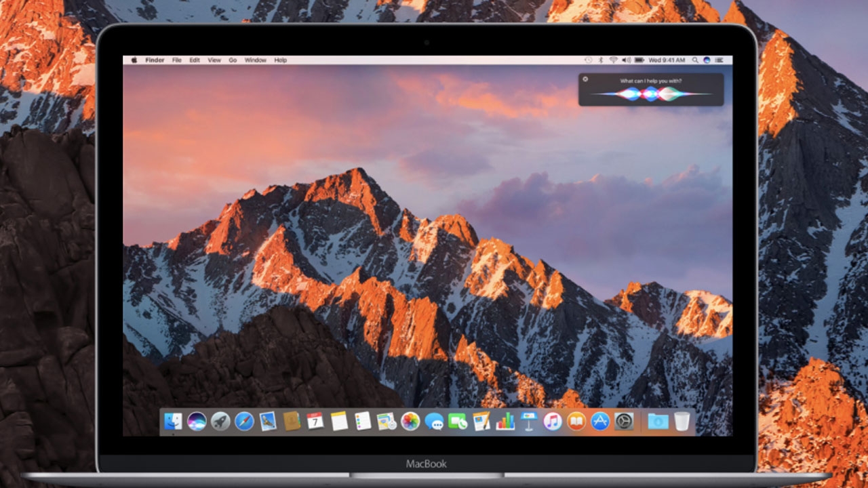Open Messages chat bubble in dock
Viewport: 868px width, 488px height.
(x=434, y=421)
